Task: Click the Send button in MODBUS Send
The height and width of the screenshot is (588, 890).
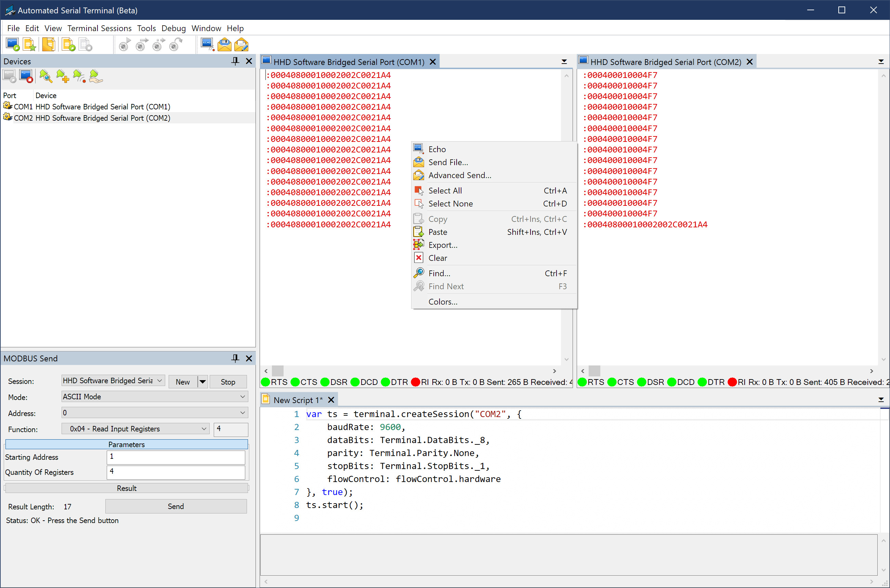Action: click(175, 506)
